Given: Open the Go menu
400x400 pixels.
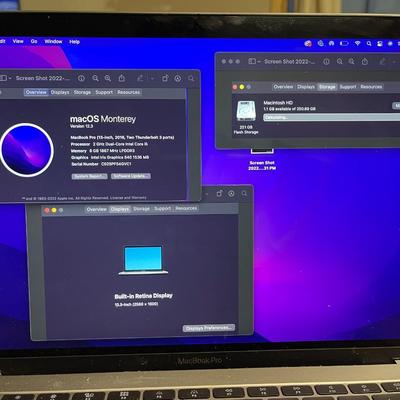Looking at the screenshot, I should tap(34, 41).
